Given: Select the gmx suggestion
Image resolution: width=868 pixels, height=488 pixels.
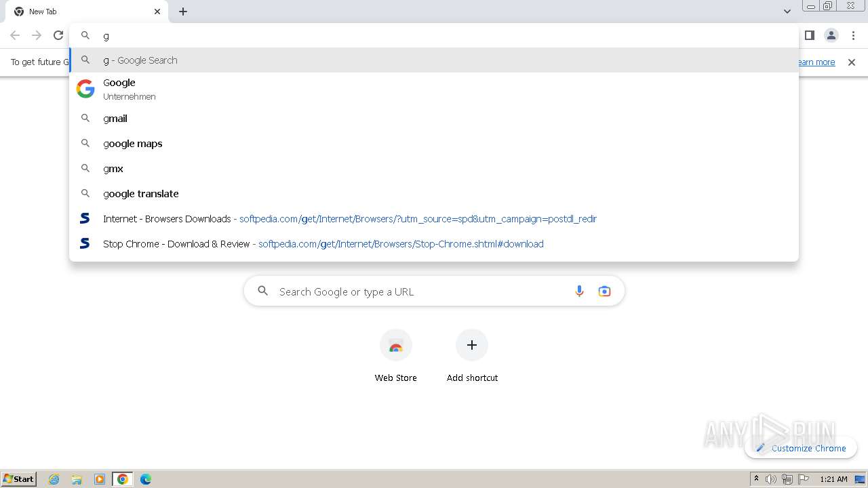Looking at the screenshot, I should tap(434, 169).
